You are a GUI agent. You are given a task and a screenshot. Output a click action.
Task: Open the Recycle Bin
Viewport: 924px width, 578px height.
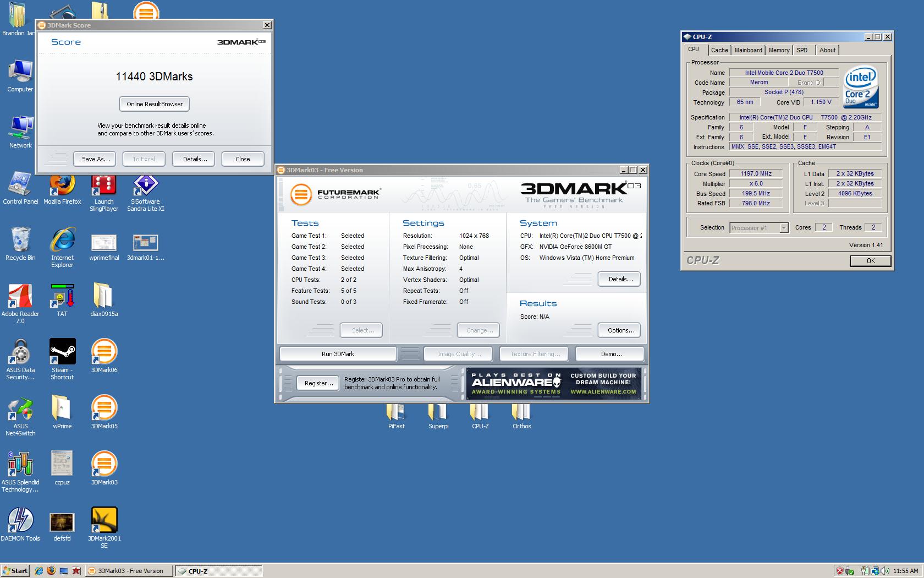pyautogui.click(x=20, y=244)
